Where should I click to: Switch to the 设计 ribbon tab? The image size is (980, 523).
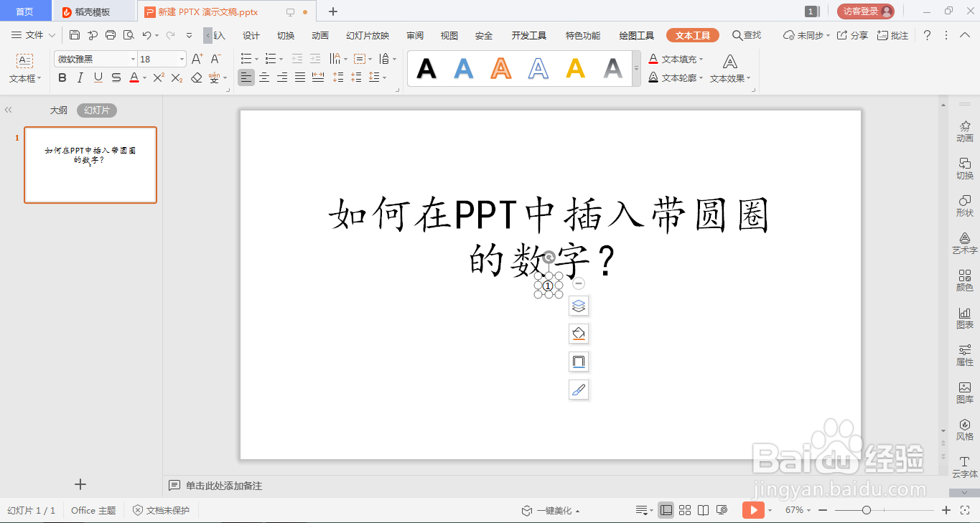[250, 34]
